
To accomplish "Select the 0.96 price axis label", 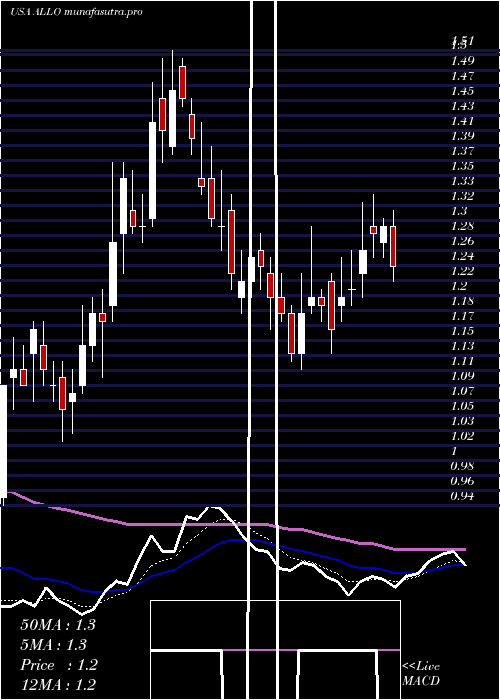I will [x=462, y=481].
